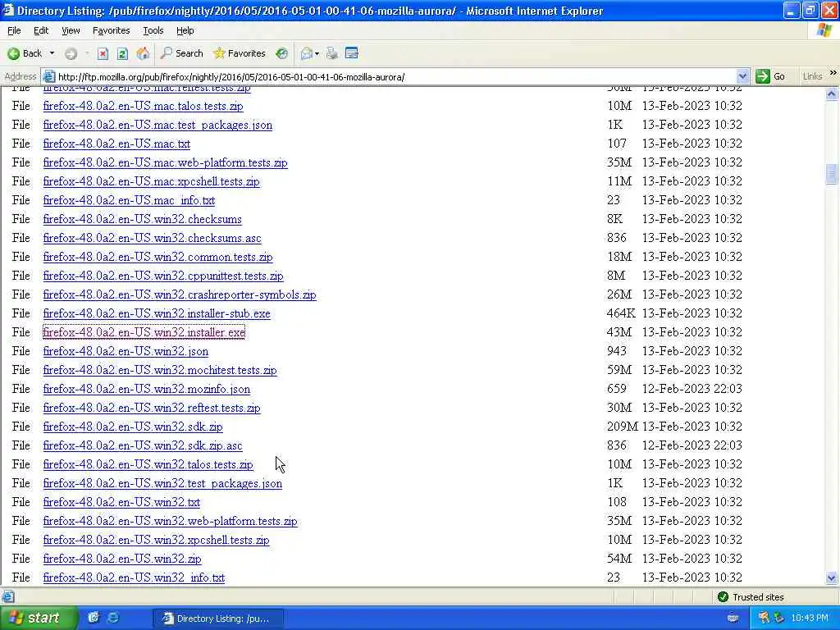The image size is (840, 630).
Task: Click the 209M size of win32.sdk.zip
Action: (623, 427)
